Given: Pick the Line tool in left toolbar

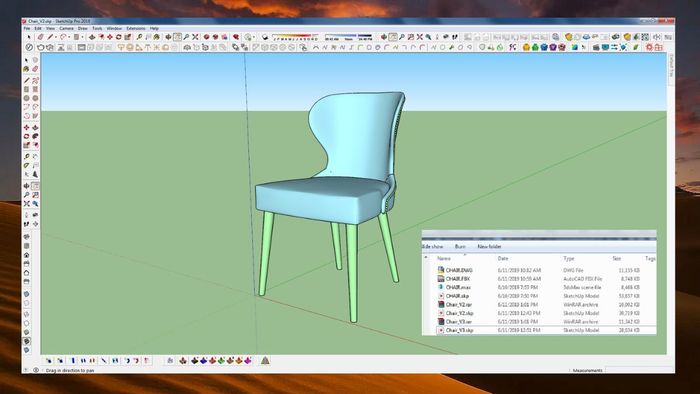Looking at the screenshot, I should (26, 80).
